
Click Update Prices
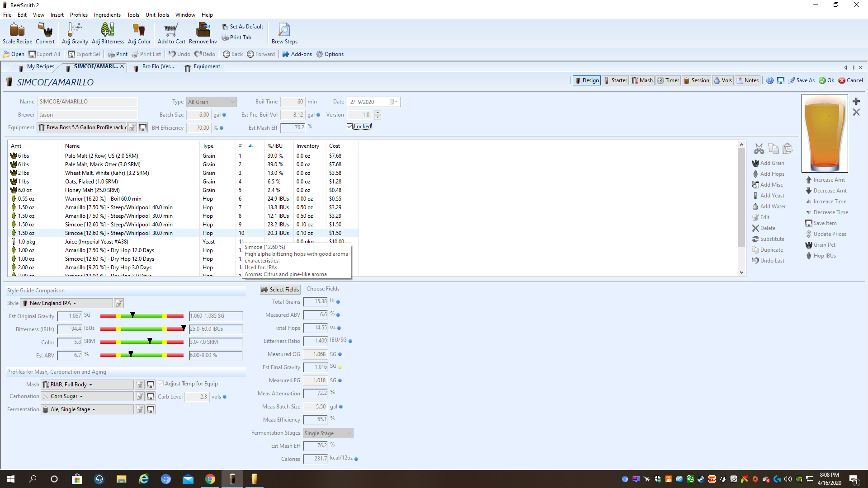(x=826, y=234)
